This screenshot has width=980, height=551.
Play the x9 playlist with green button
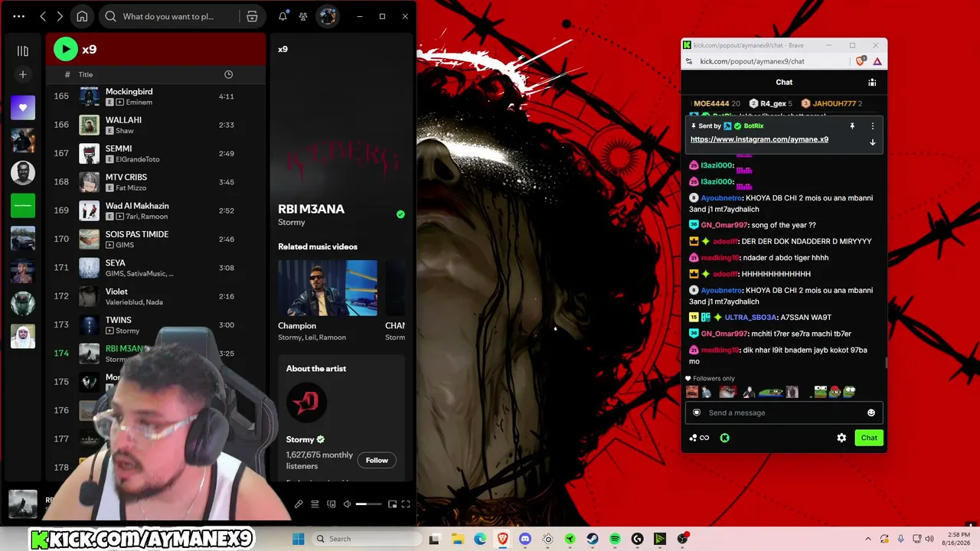coord(66,49)
